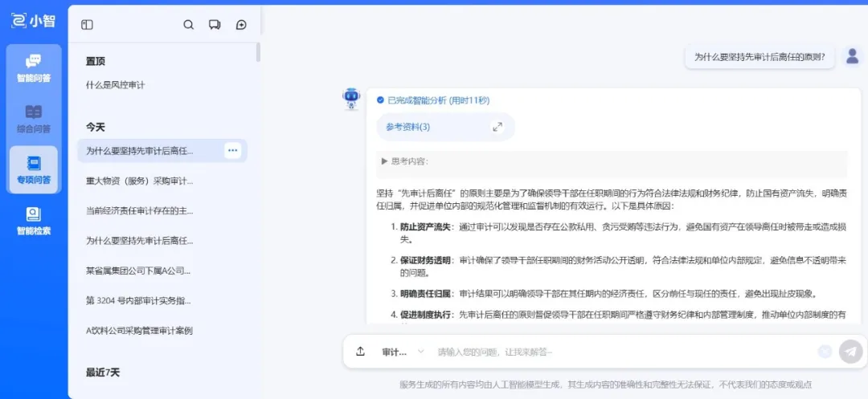
Task: Switch to 综合问答 tab
Action: (33, 119)
